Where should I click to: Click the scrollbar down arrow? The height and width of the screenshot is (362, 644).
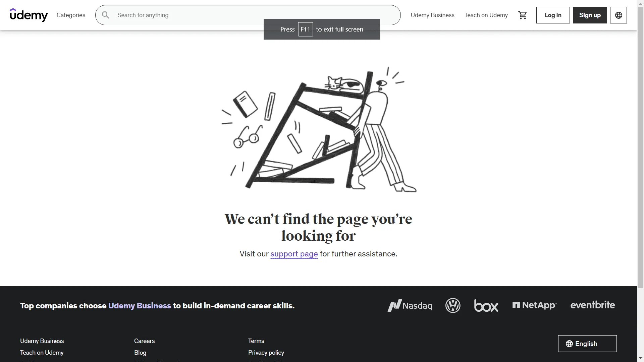[641, 359]
